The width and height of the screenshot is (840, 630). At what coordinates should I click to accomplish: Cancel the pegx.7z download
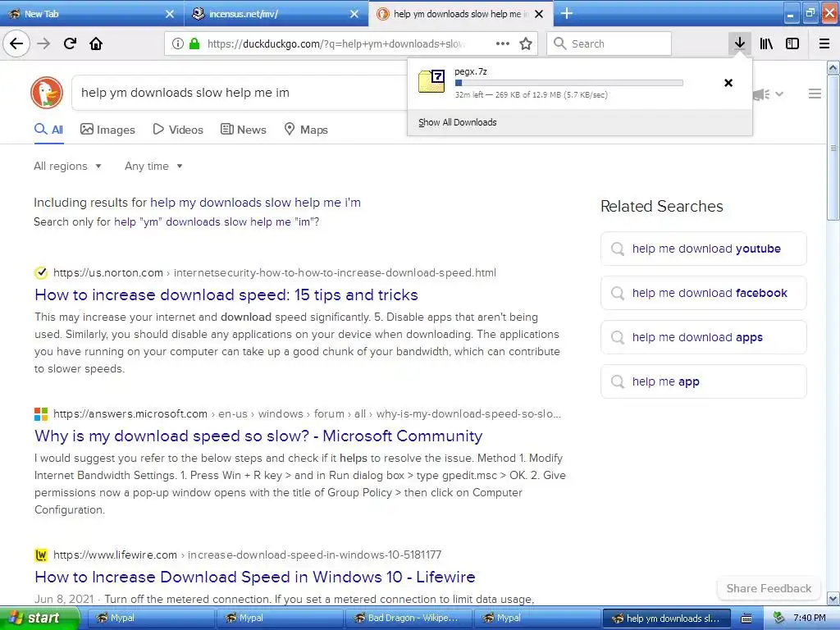click(x=728, y=83)
